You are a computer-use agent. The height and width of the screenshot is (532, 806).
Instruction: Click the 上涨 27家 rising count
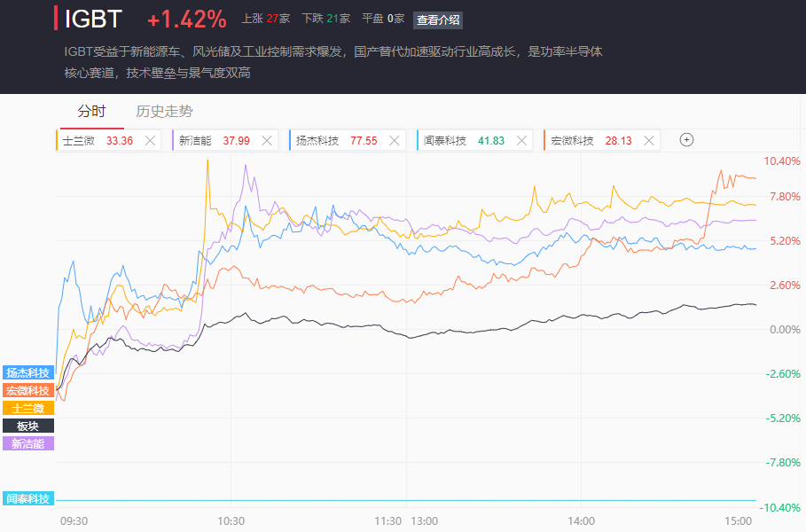pyautogui.click(x=266, y=18)
